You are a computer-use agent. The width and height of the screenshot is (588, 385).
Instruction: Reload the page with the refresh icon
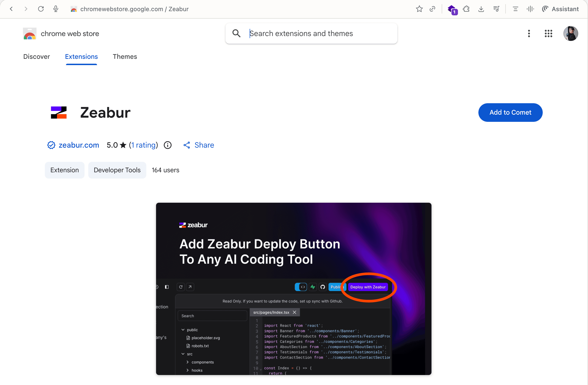point(41,9)
